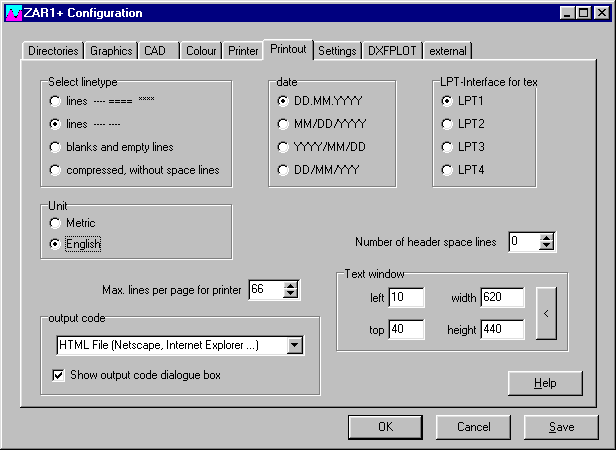The width and height of the screenshot is (616, 450).
Task: Select YYYY/MM/DD date format
Action: (284, 147)
